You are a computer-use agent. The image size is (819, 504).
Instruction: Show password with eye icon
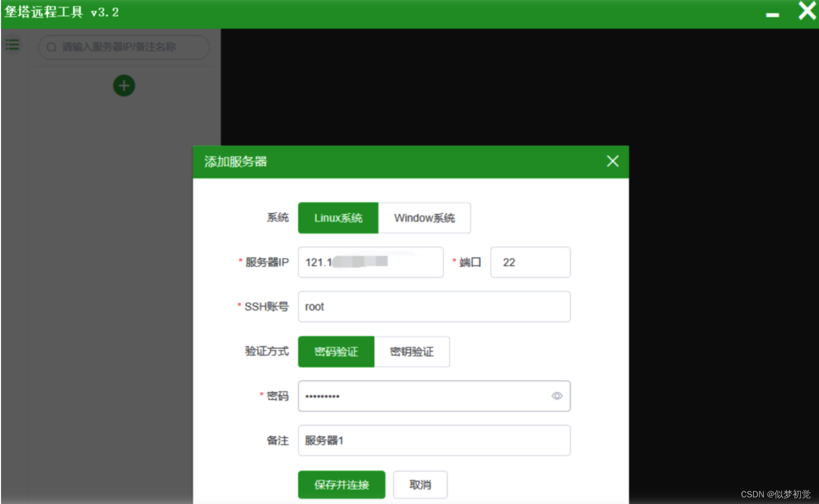coord(557,396)
